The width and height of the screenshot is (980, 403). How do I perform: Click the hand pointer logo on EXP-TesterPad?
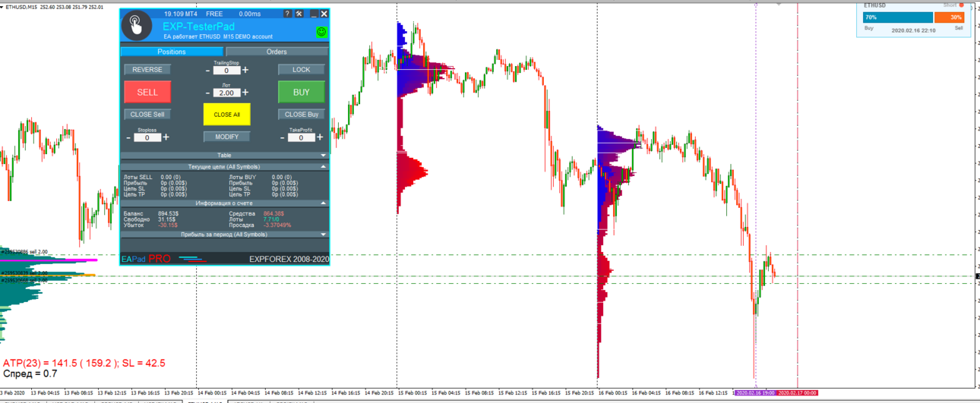(137, 27)
